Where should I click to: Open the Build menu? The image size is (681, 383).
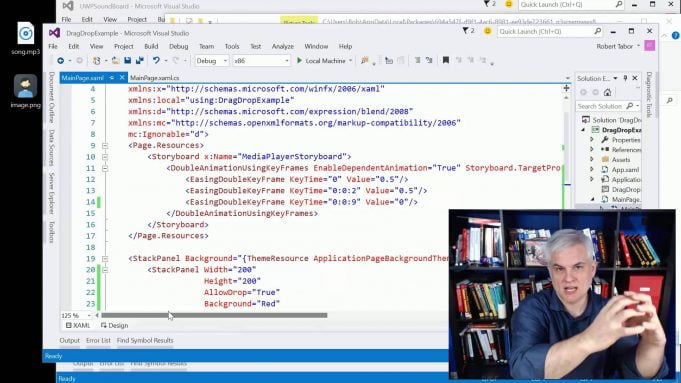pos(151,46)
